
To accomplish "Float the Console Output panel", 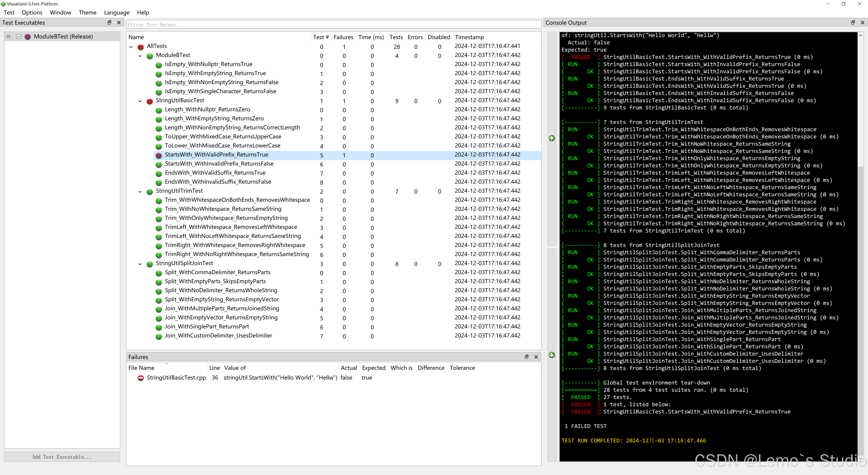I will click(853, 23).
